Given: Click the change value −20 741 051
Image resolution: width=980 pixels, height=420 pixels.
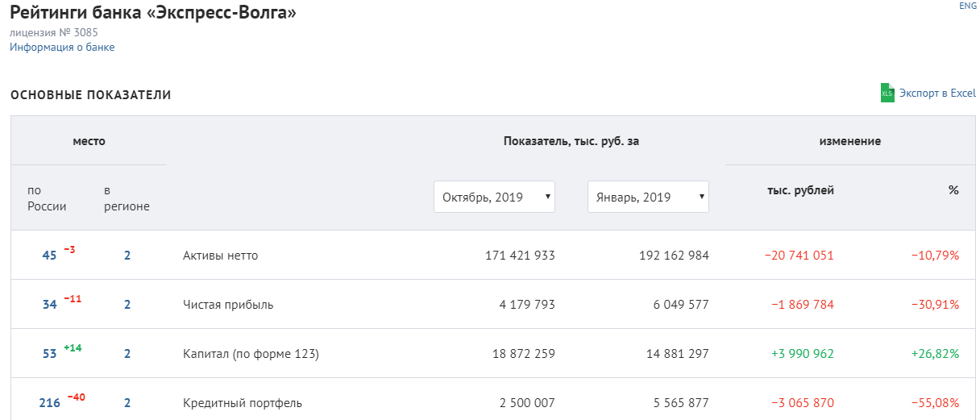Looking at the screenshot, I should [x=799, y=256].
